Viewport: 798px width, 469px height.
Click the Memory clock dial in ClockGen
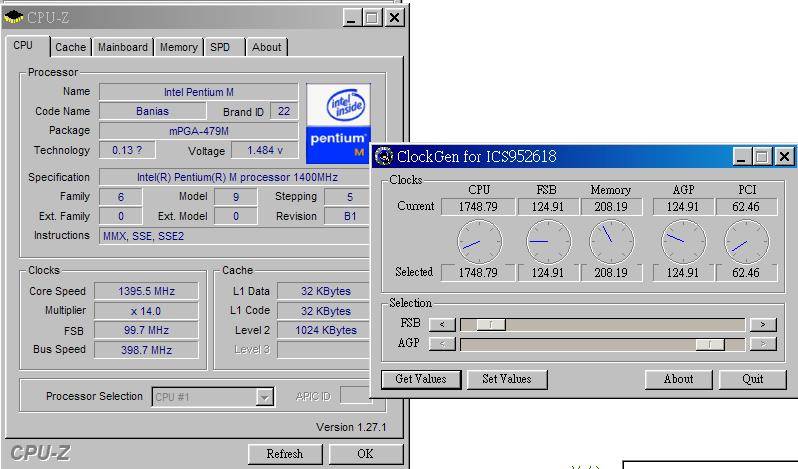[x=611, y=242]
